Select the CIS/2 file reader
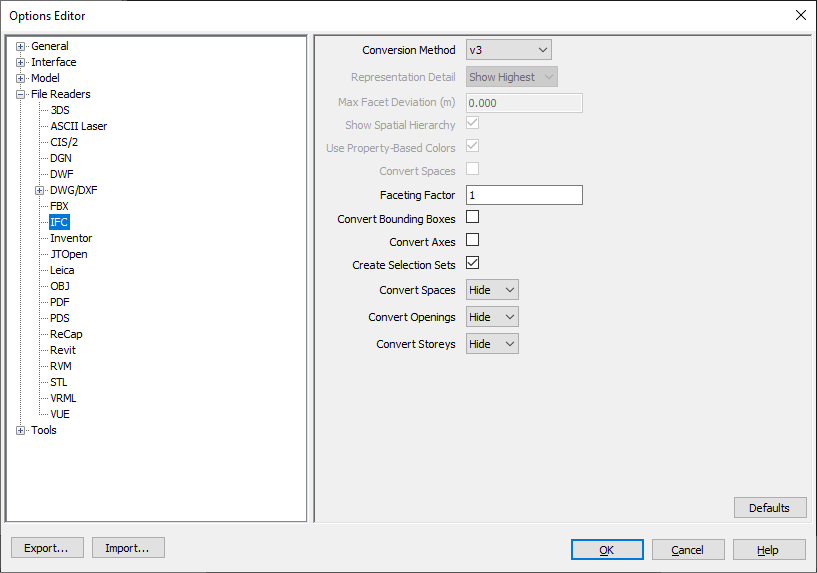Screen dimensions: 817x573 [x=64, y=142]
